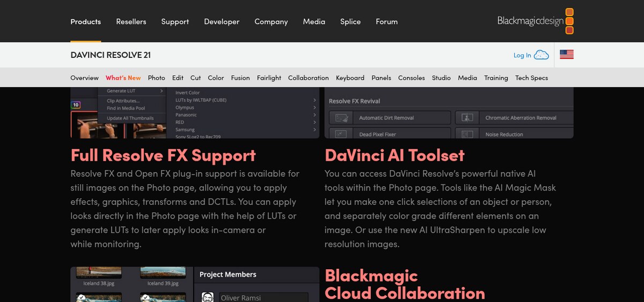
Task: Click the badge numbered 10 in screenshot
Action: point(76,105)
